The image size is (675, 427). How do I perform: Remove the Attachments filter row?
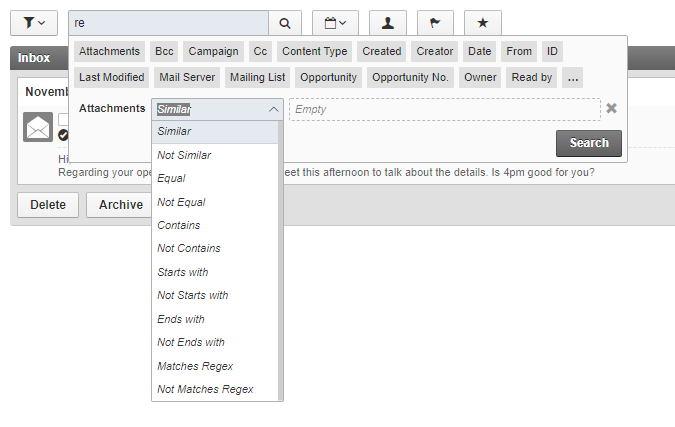611,109
